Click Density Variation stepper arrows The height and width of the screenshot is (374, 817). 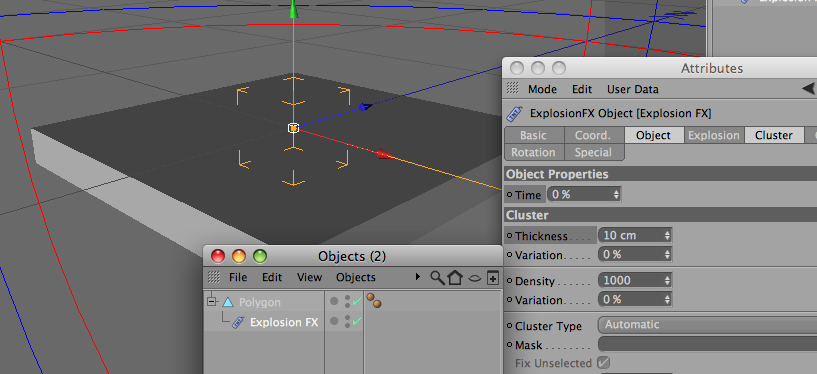coord(667,300)
